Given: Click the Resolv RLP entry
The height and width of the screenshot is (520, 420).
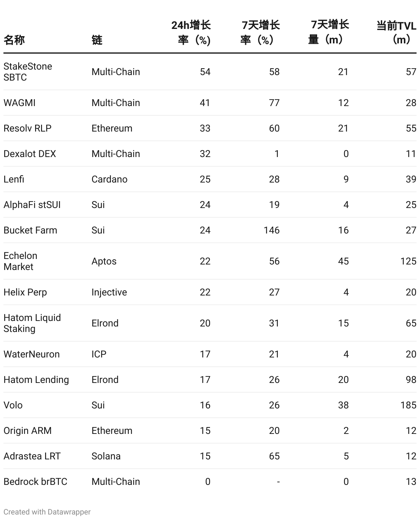Looking at the screenshot, I should point(28,128).
